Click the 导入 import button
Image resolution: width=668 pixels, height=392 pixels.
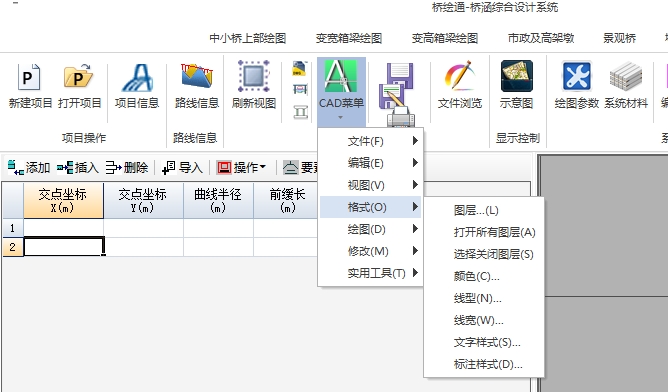182,167
